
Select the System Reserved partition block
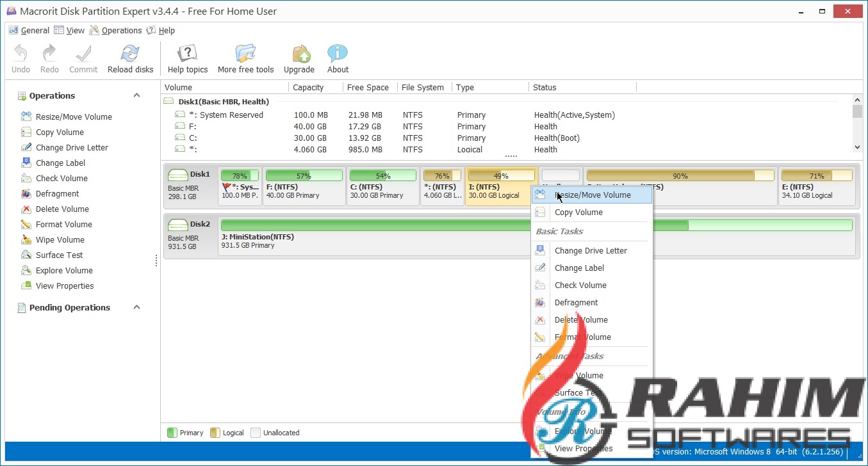point(240,186)
